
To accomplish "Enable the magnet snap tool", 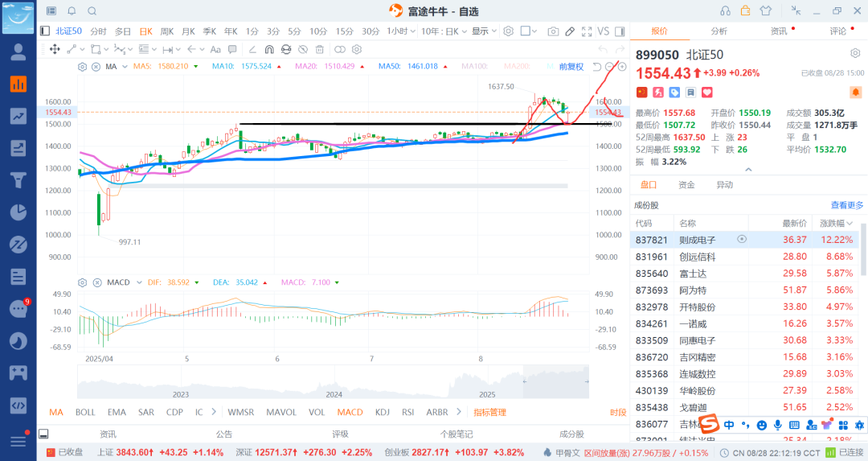I will 269,49.
